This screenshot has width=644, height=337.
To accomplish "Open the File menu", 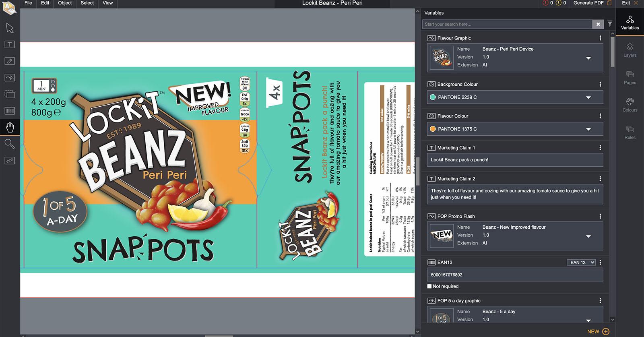I will coord(28,3).
